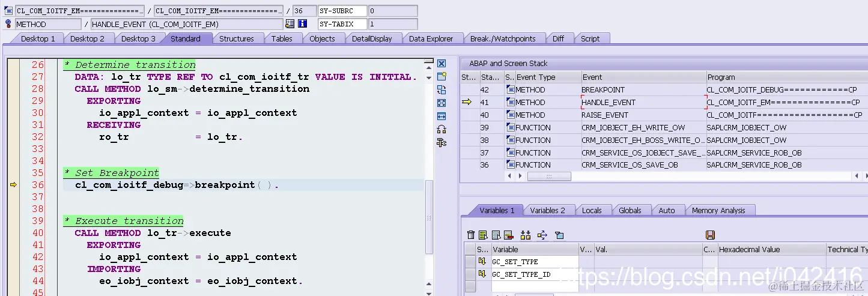The height and width of the screenshot is (296, 868).
Task: Click the Program column header in stack table
Action: pyautogui.click(x=787, y=77)
